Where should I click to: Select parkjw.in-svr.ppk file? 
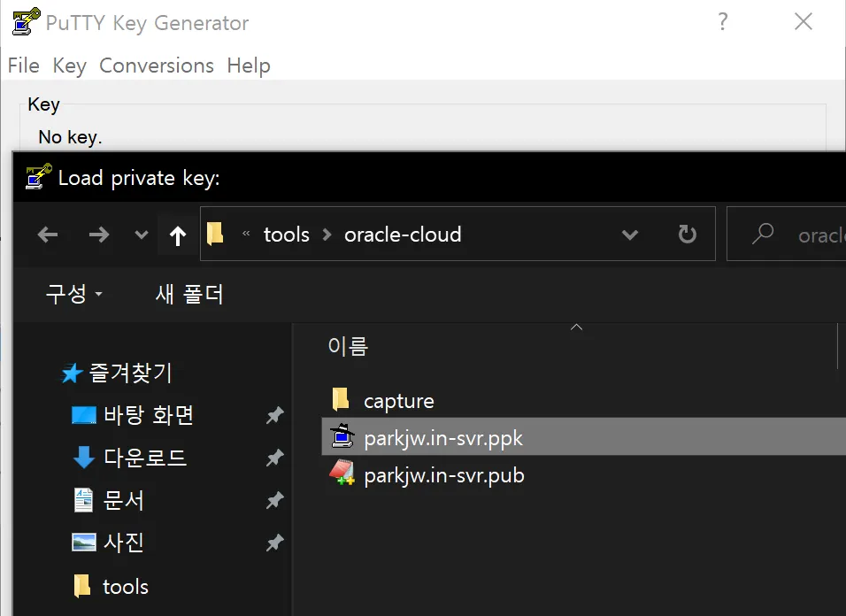pos(443,438)
